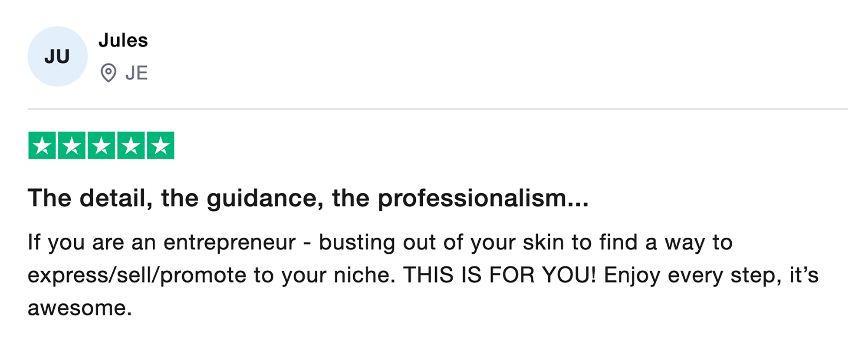
Task: Click the first green rating star
Action: [42, 145]
